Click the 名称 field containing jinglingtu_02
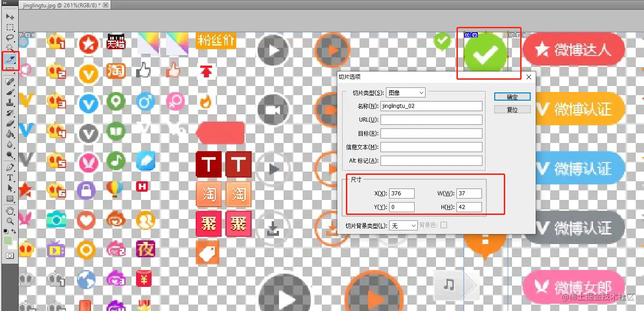Image resolution: width=644 pixels, height=311 pixels. click(x=431, y=106)
